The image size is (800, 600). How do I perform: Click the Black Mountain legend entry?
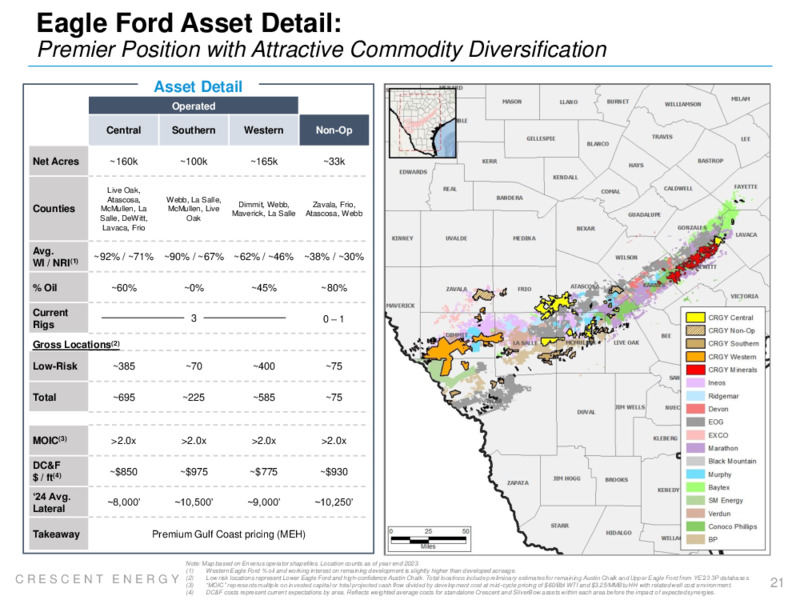click(721, 461)
